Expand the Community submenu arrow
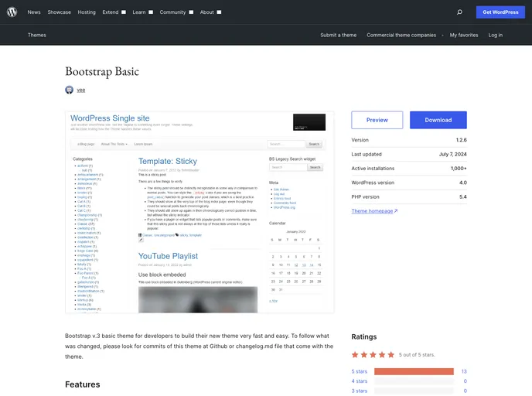 pos(191,12)
